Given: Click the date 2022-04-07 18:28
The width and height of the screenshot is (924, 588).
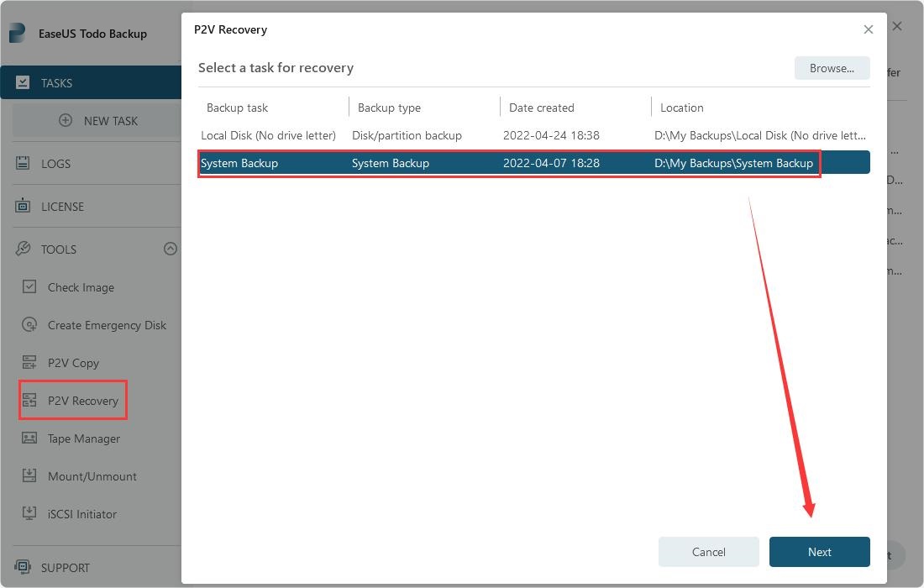Looking at the screenshot, I should 551,163.
